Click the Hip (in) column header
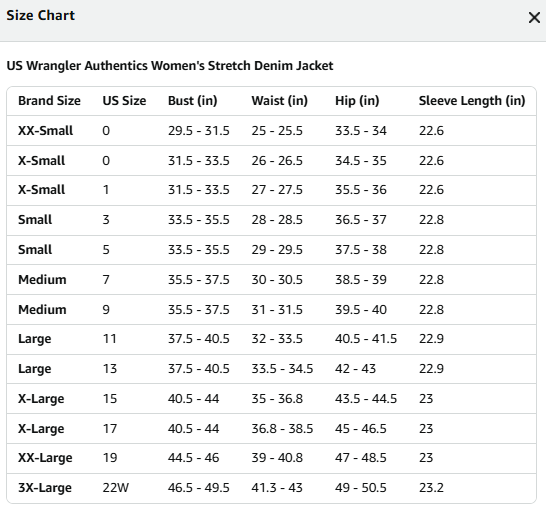The image size is (546, 515). click(357, 101)
